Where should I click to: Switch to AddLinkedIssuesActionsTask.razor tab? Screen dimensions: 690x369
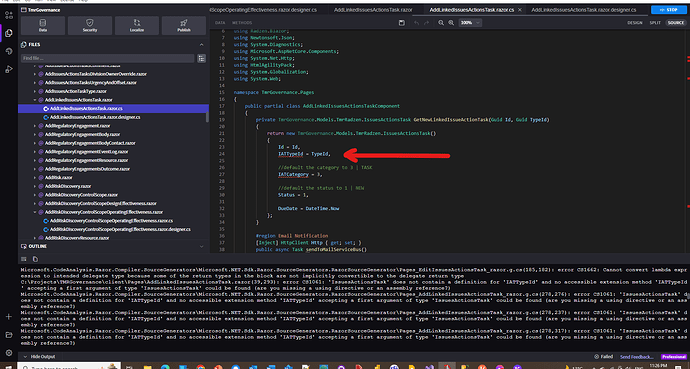coord(373,10)
